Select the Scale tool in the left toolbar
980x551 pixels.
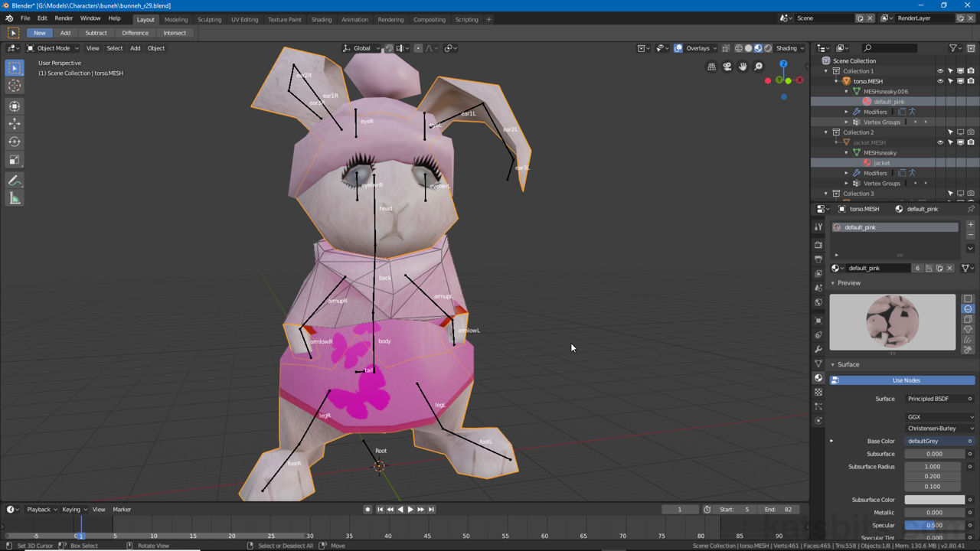click(x=15, y=159)
